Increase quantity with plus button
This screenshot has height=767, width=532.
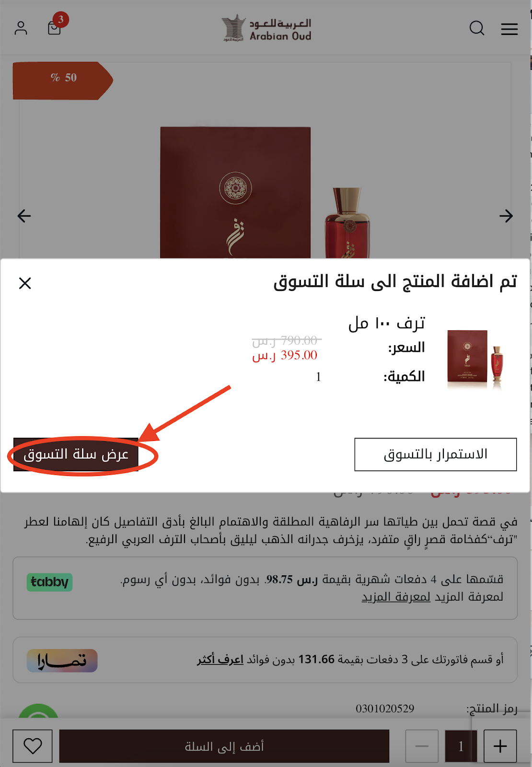[x=500, y=746]
